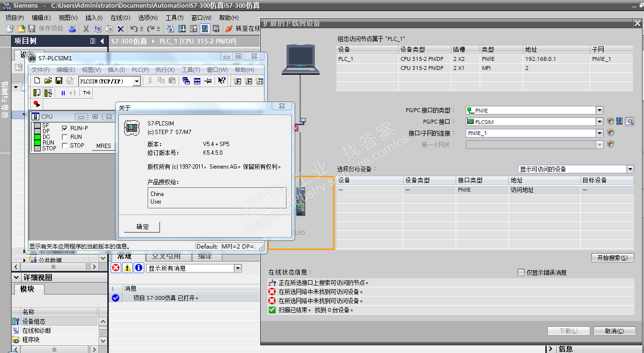Click the 确定 button in the 关于 dialog
Image resolution: width=644 pixels, height=353 pixels.
142,227
